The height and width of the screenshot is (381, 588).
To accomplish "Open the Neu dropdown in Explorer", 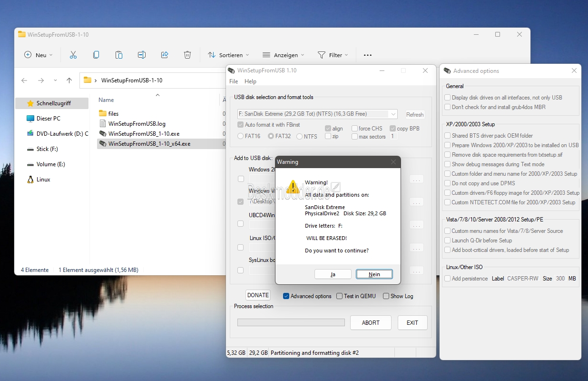I will (39, 55).
